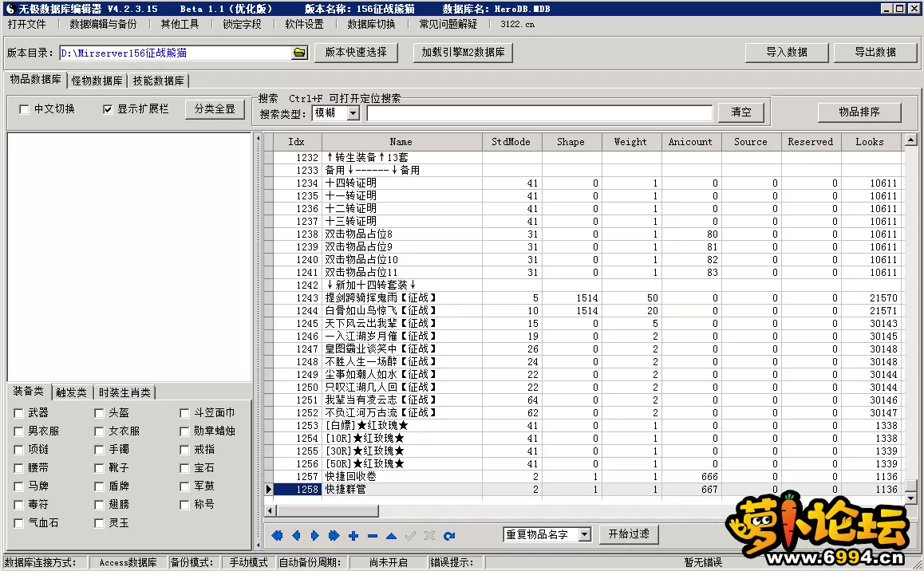Toggle 中文切换 checkbox
This screenshot has height=571, width=924.
24,109
